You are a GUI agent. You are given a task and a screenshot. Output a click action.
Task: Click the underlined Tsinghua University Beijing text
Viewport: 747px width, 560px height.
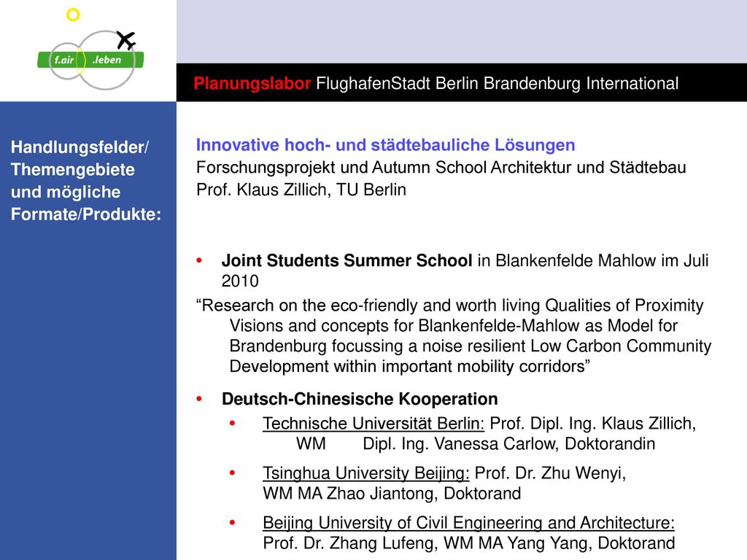[x=366, y=473]
